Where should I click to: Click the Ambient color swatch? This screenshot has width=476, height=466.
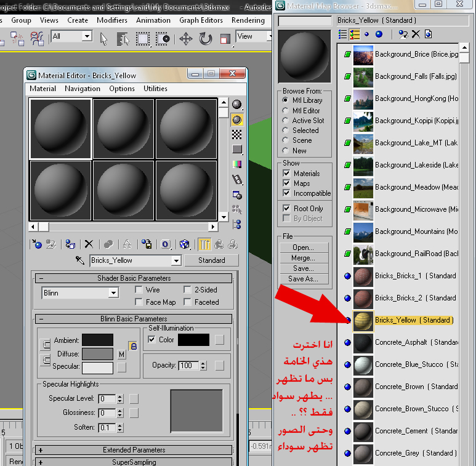pos(98,340)
